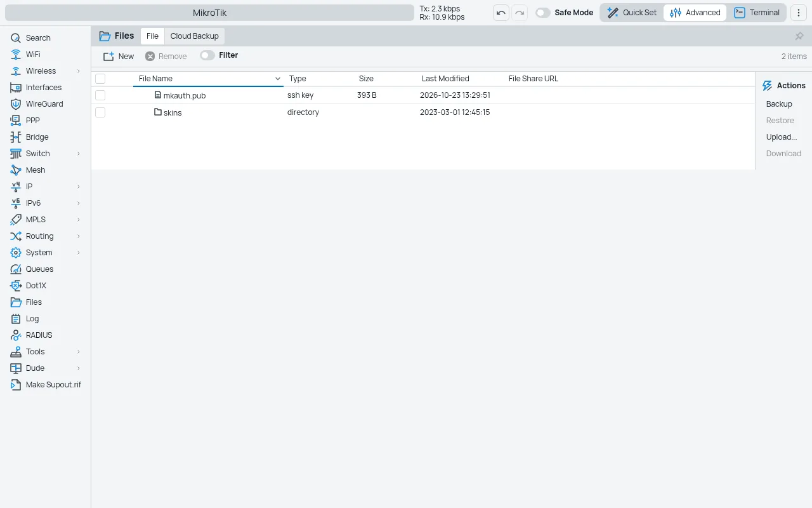Click the Switch icon in sidebar

(16, 154)
